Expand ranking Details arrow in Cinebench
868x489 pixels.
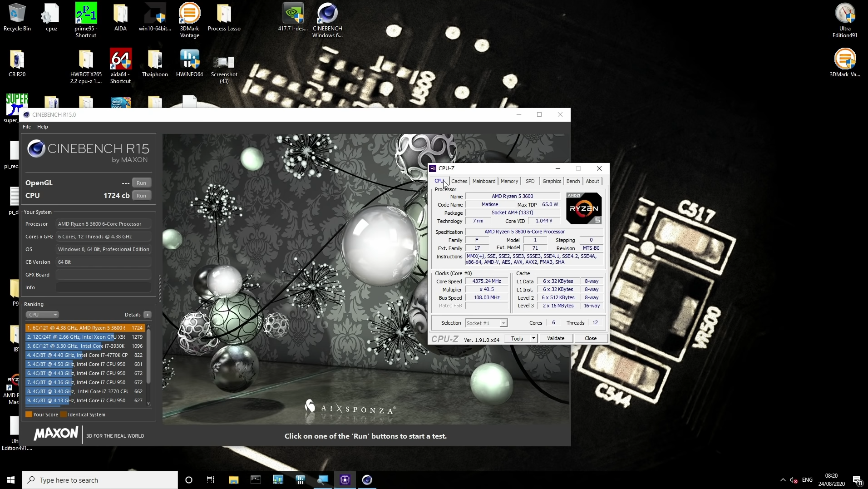point(148,315)
